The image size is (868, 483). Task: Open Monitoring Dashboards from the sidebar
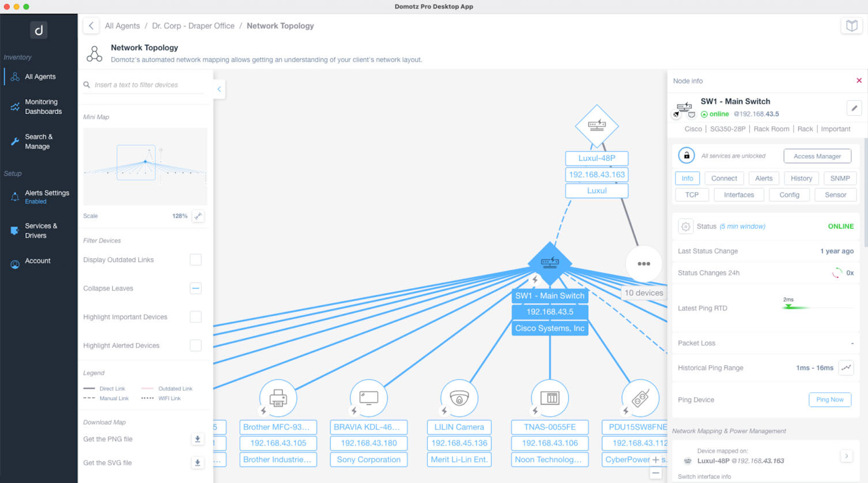tap(43, 107)
